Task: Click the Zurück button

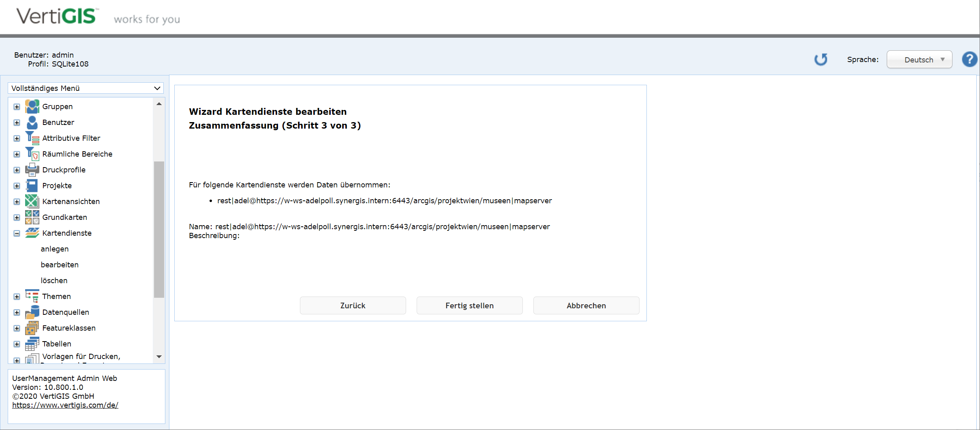Action: click(x=353, y=305)
